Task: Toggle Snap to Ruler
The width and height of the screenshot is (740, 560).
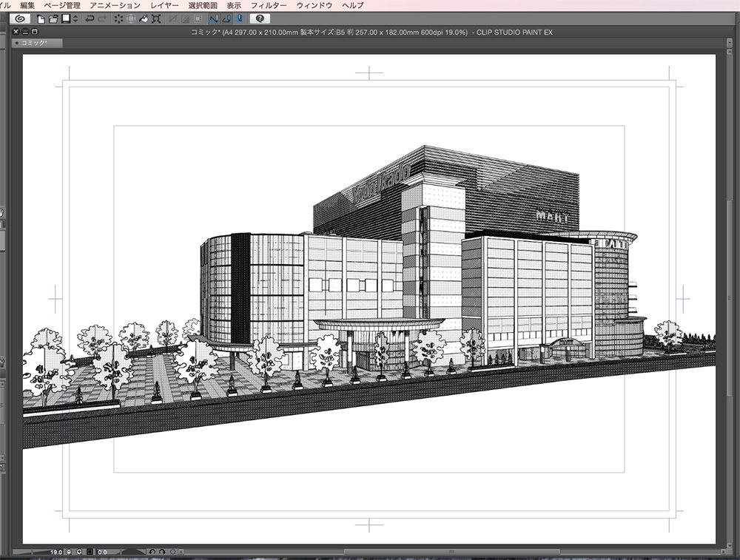Action: 214,19
